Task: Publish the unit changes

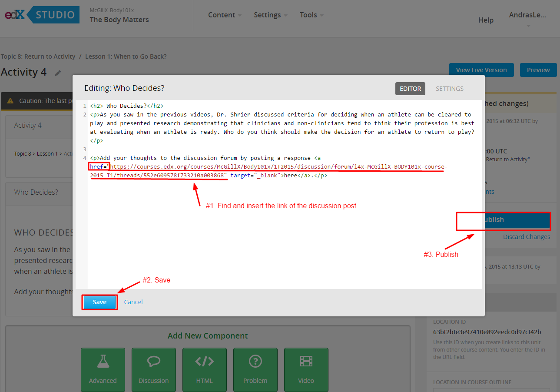Action: pos(503,220)
